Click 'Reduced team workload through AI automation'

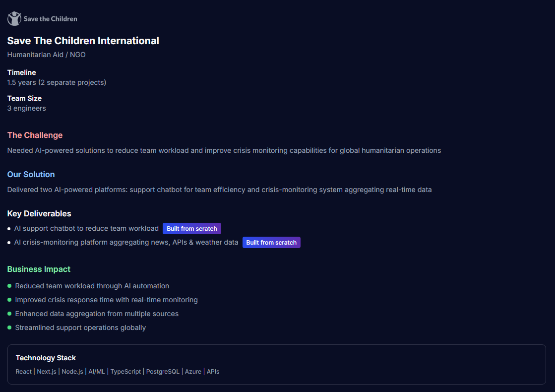(x=92, y=286)
